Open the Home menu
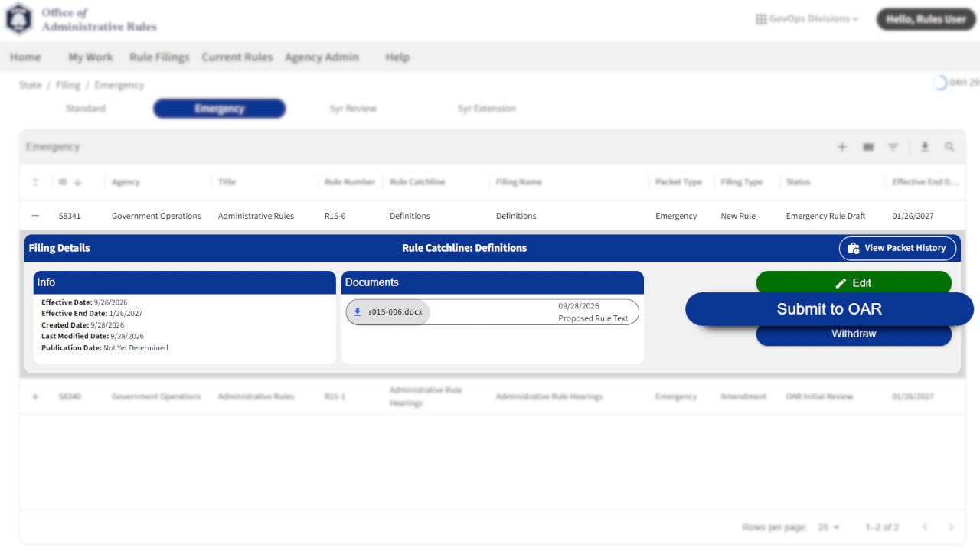The image size is (980, 551). click(x=25, y=57)
